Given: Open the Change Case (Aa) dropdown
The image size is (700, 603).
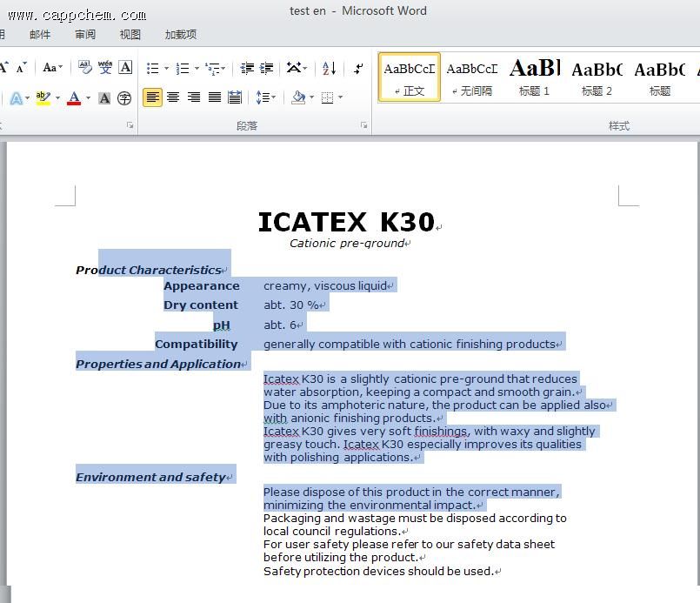Looking at the screenshot, I should click(x=52, y=68).
